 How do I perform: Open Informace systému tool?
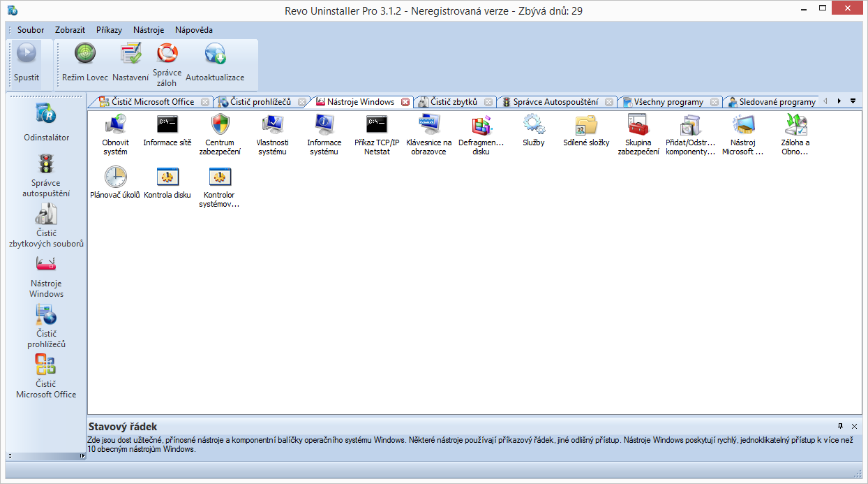(x=324, y=134)
